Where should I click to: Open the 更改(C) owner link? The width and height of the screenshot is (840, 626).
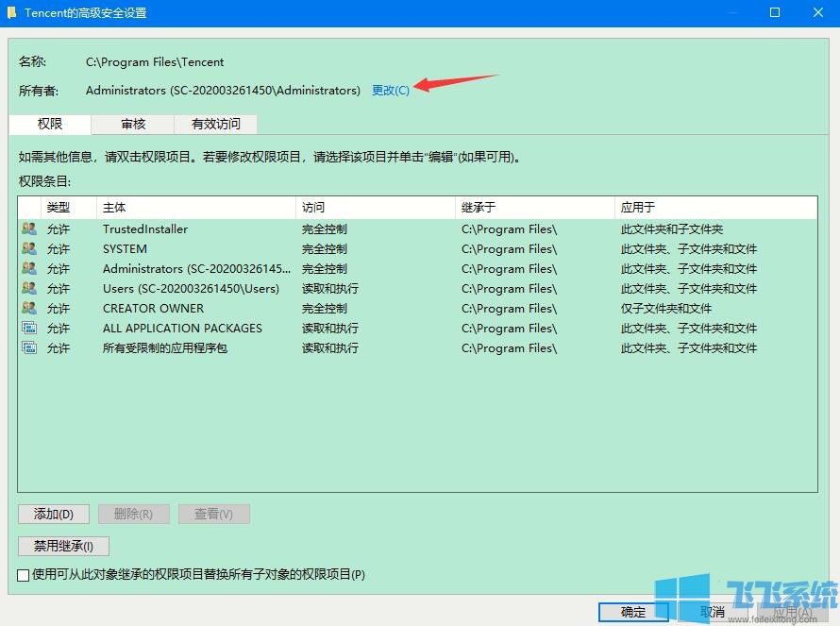coord(389,91)
